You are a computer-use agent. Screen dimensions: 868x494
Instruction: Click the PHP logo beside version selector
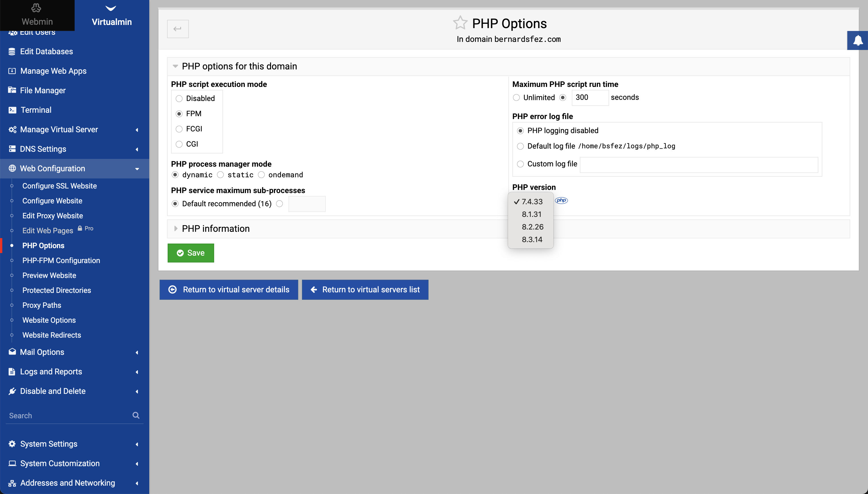(561, 200)
